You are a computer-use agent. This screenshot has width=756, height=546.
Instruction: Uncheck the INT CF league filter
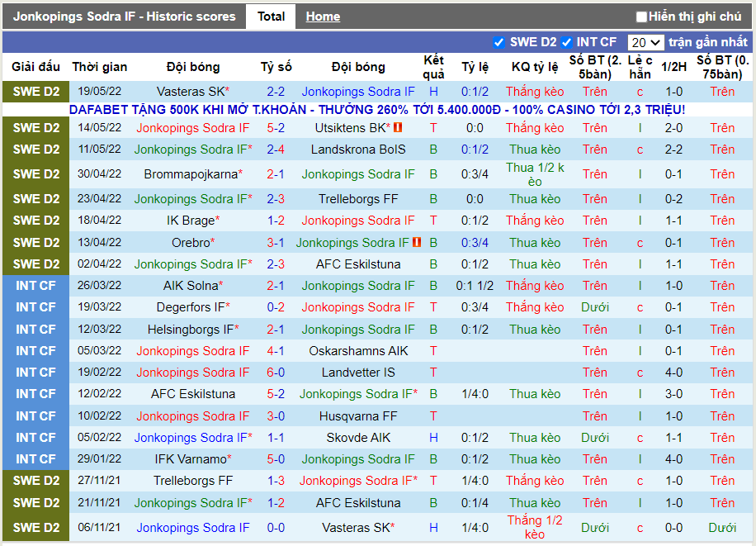click(x=566, y=42)
